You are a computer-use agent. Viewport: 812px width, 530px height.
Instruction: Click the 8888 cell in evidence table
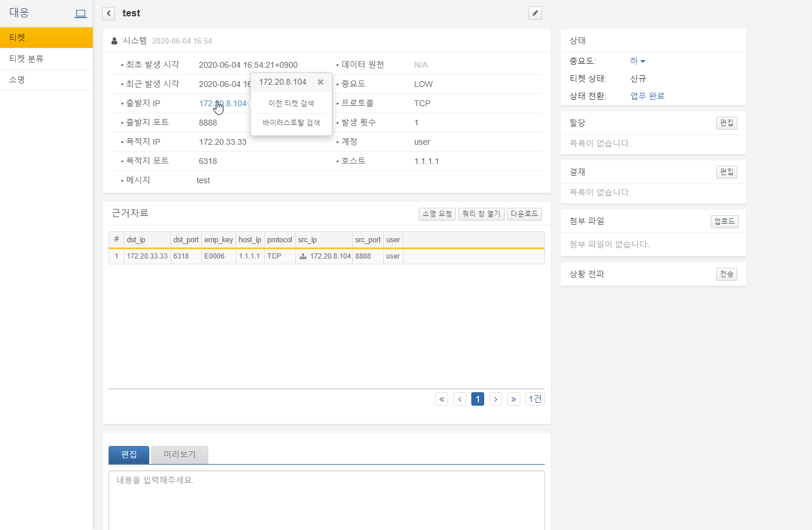(368, 256)
